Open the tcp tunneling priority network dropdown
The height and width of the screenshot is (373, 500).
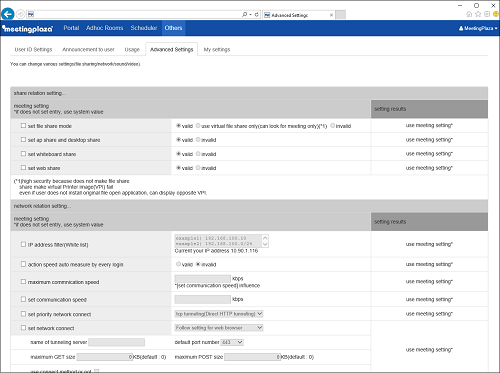(219, 314)
